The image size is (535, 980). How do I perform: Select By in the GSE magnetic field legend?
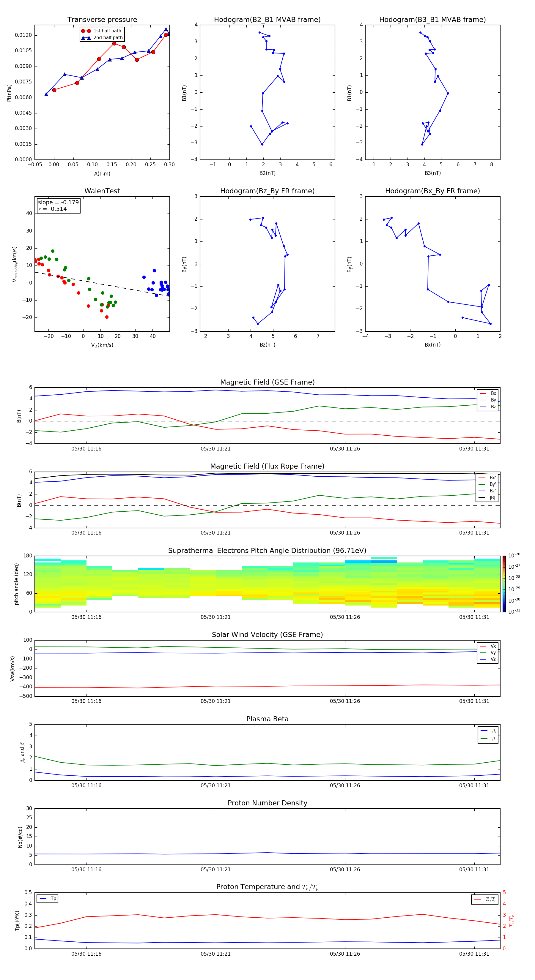click(488, 400)
